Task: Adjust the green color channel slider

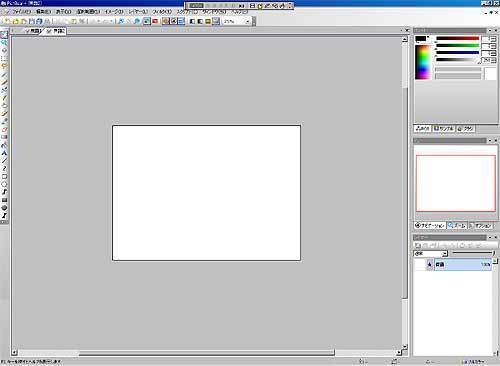Action: (457, 46)
